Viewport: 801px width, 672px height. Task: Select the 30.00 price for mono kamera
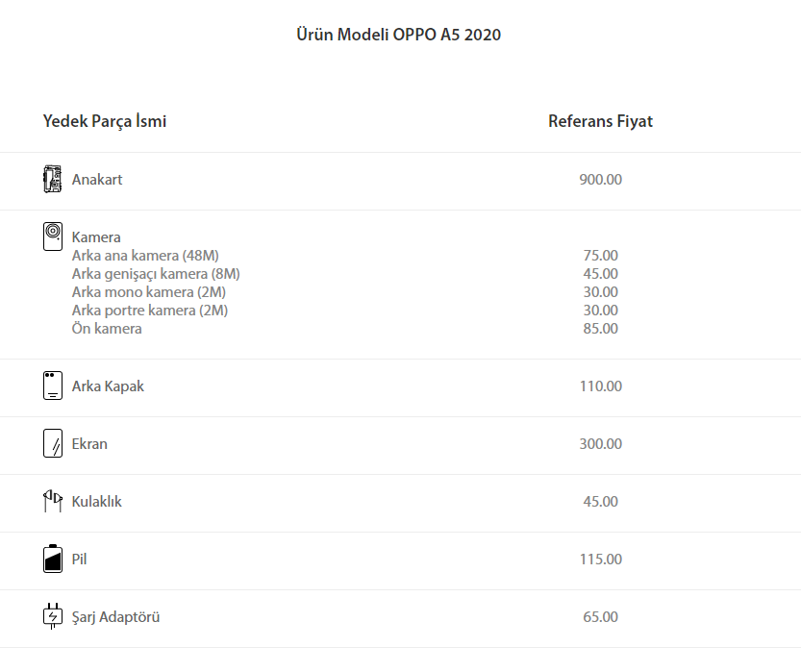(x=600, y=292)
